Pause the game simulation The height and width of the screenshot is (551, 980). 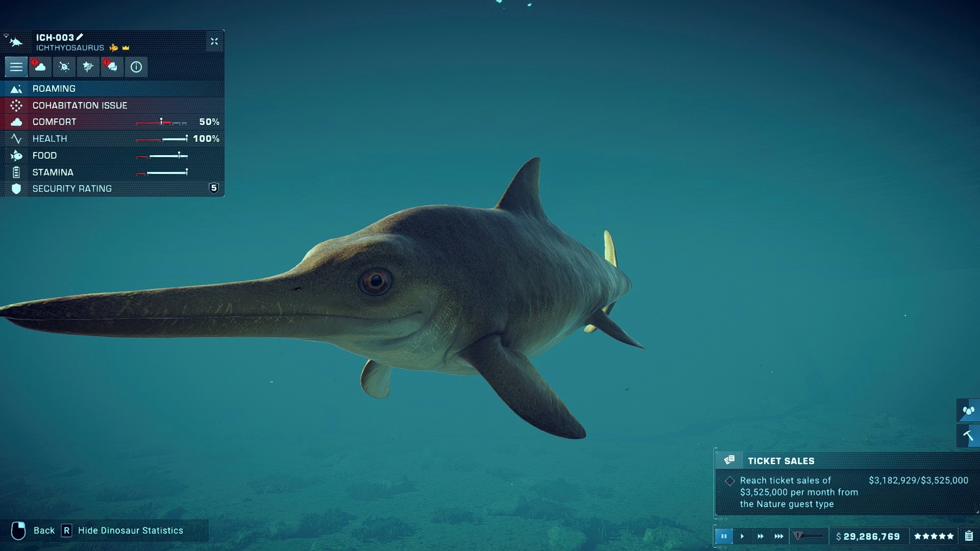[724, 536]
